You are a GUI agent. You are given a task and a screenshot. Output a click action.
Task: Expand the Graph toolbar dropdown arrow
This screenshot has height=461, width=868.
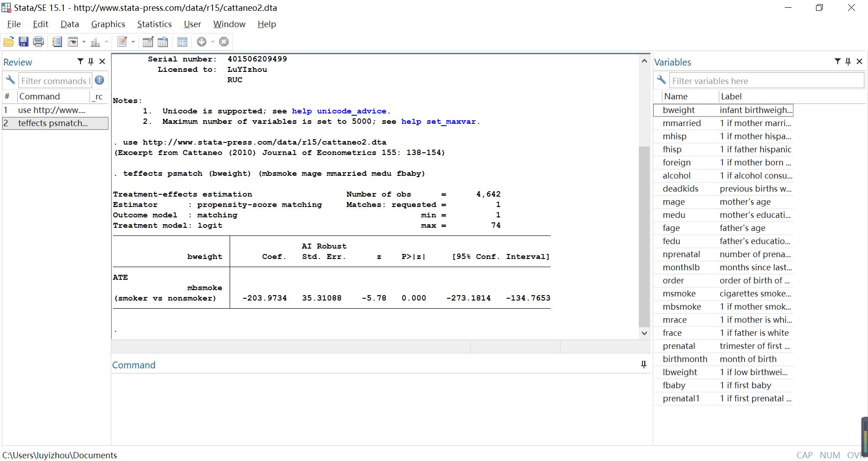[106, 42]
